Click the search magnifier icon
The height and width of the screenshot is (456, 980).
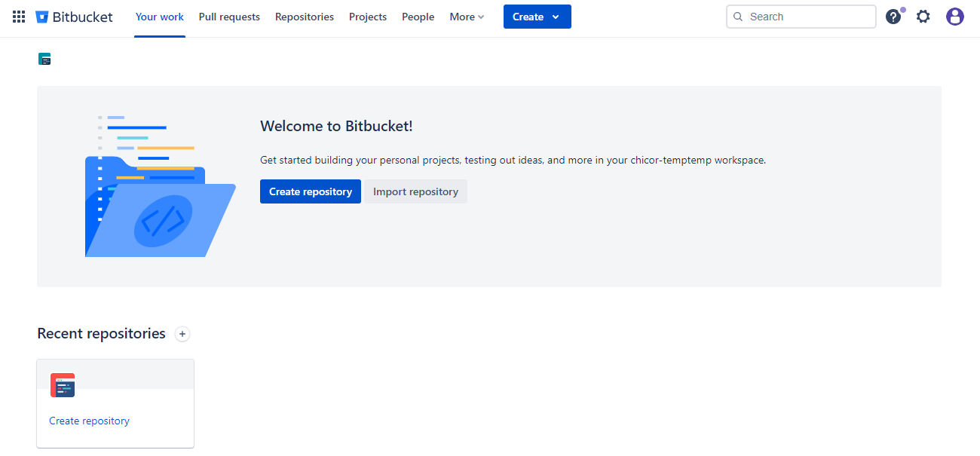[738, 17]
